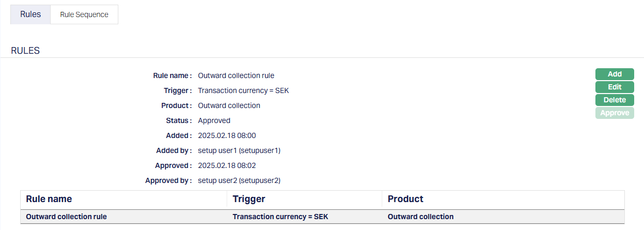Click the Added timestamp 2025.02.18 08:00
This screenshot has width=644, height=230.
227,135
